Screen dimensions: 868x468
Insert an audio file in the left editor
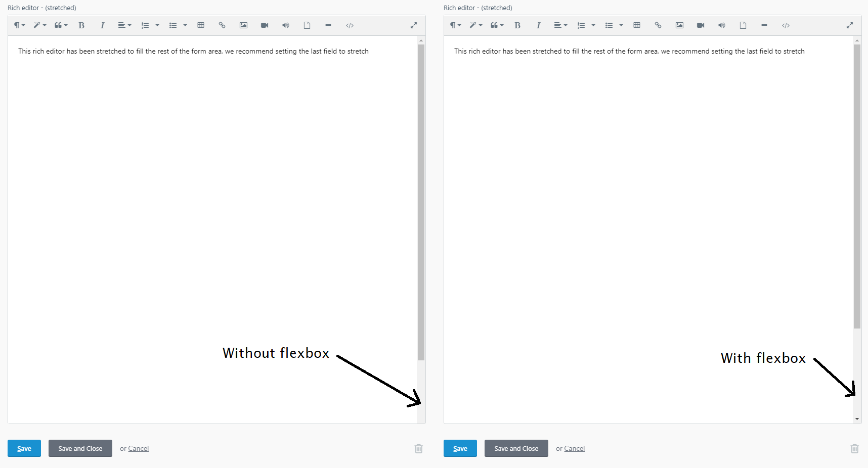(x=285, y=25)
